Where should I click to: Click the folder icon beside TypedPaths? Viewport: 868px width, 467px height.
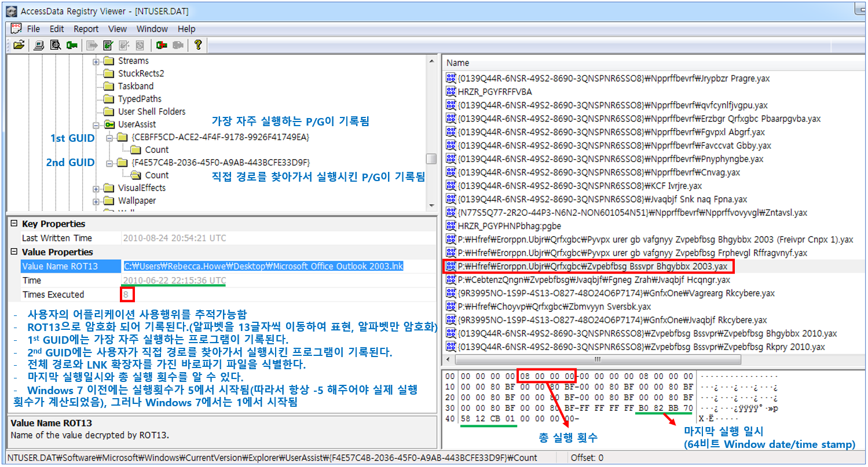[109, 99]
